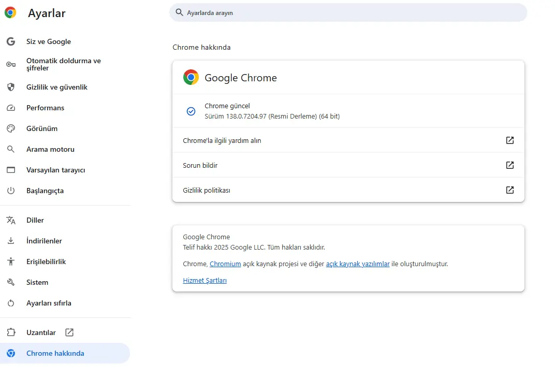Open Gizlilik politikası row
Image resolution: width=555 pixels, height=392 pixels.
[348, 190]
